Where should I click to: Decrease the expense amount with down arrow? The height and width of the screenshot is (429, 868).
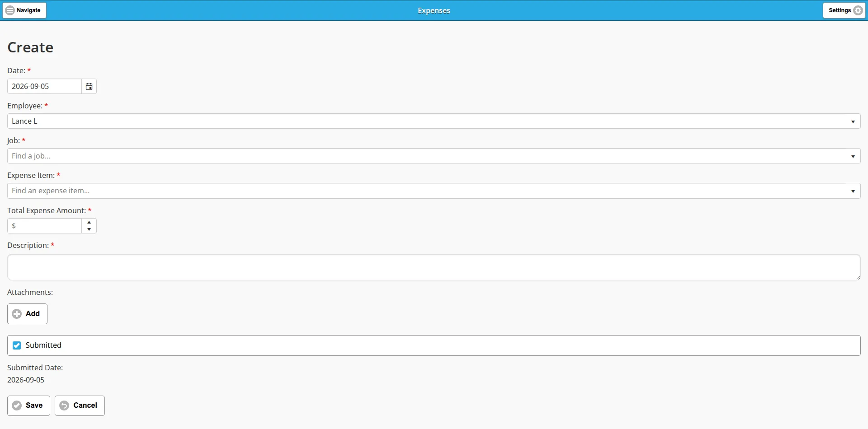[90, 230]
